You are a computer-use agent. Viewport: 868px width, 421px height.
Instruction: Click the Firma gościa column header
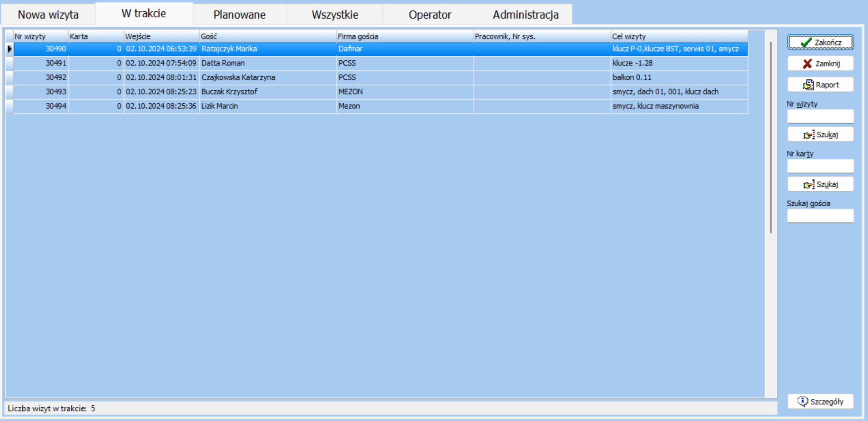pyautogui.click(x=405, y=36)
